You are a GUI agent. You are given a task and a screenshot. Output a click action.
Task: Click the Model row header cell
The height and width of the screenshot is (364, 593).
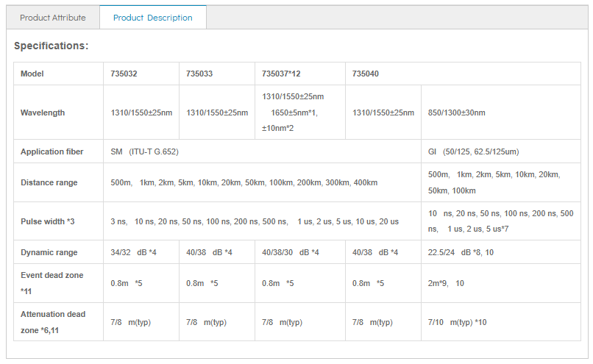[59, 74]
